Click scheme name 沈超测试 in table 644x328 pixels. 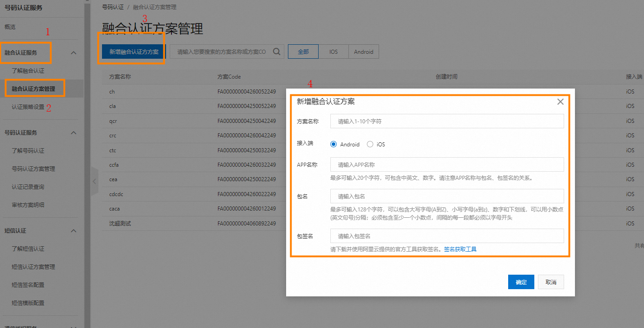tap(120, 224)
